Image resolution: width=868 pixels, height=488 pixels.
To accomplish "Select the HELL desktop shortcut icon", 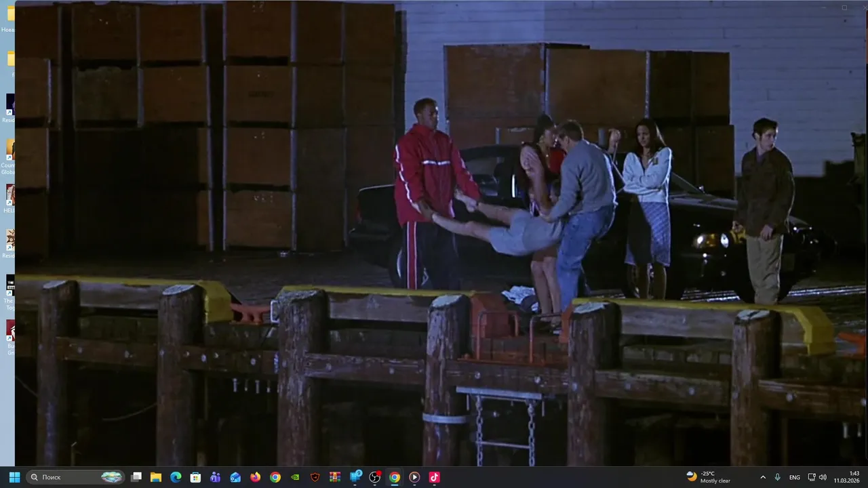I will click(8, 199).
